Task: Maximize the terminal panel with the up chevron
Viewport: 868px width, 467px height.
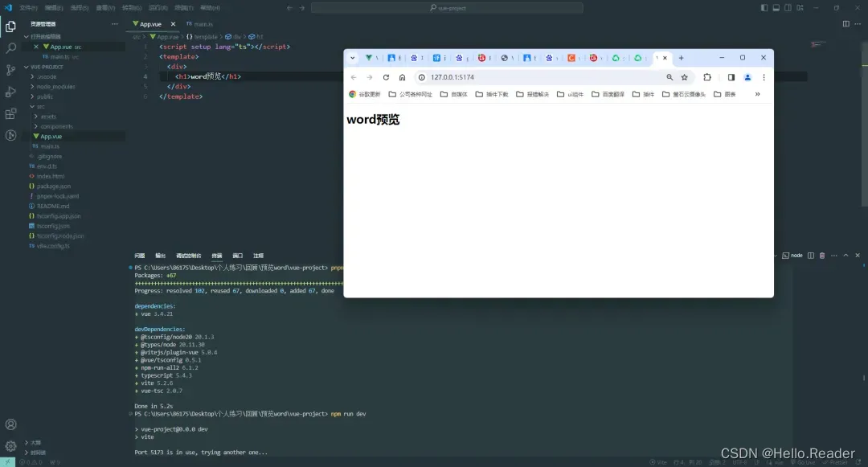Action: click(845, 256)
